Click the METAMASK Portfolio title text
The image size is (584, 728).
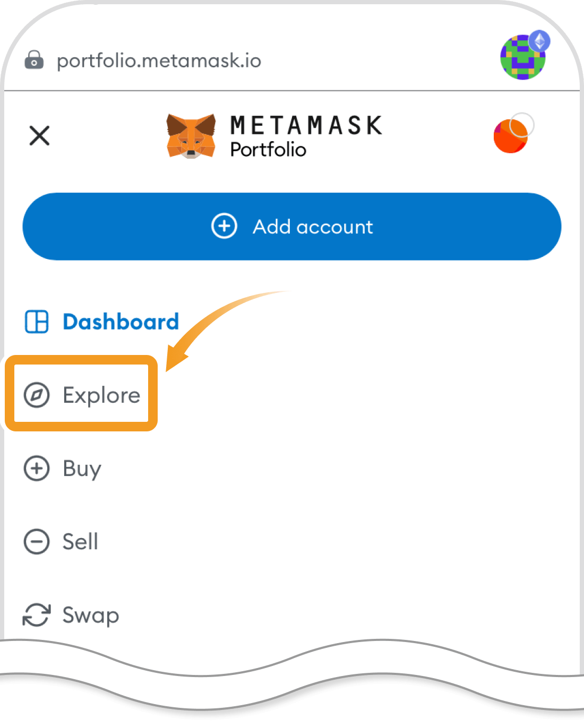306,136
